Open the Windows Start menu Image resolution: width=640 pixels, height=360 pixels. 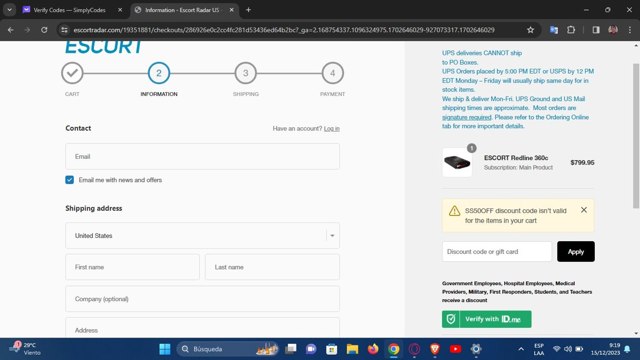tap(165, 349)
